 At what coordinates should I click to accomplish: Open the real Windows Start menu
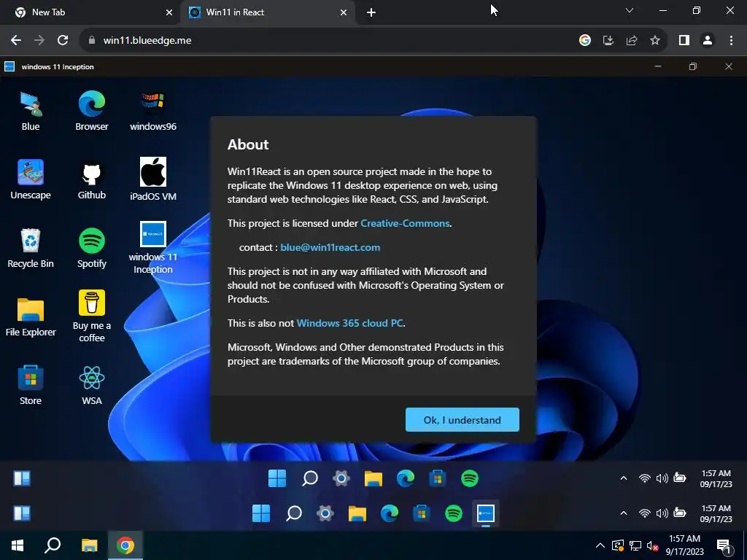(18, 545)
